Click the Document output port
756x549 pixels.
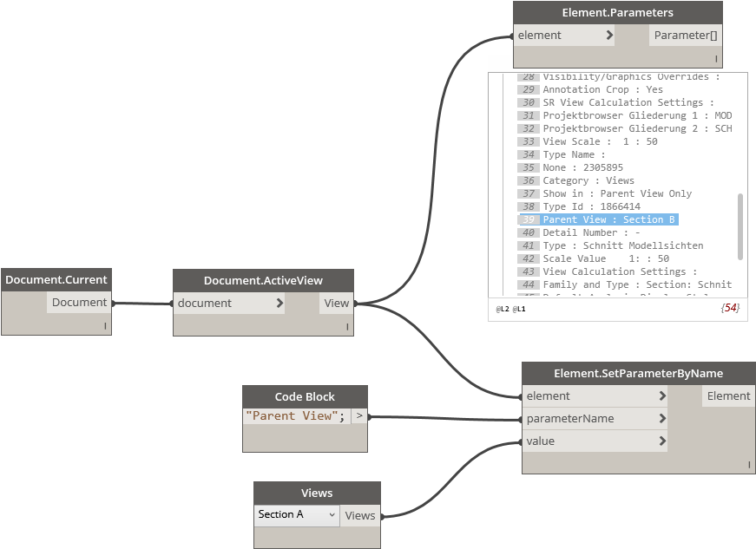(79, 303)
